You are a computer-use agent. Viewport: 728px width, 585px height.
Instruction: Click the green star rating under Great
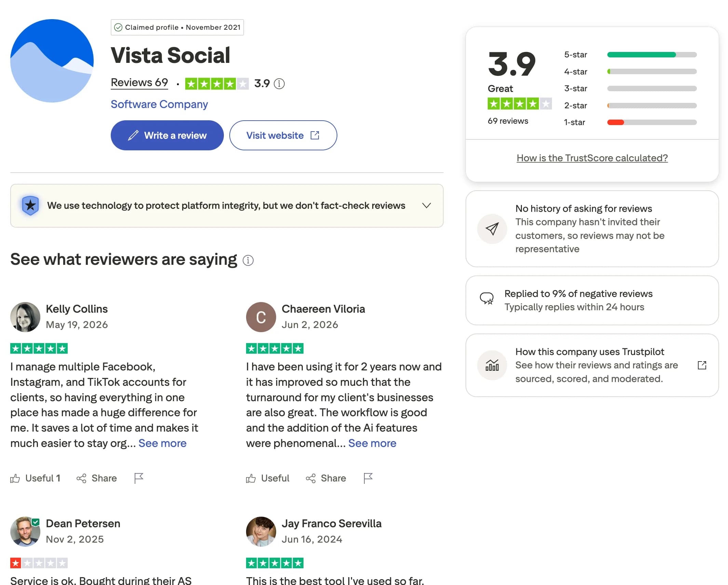[x=520, y=104]
